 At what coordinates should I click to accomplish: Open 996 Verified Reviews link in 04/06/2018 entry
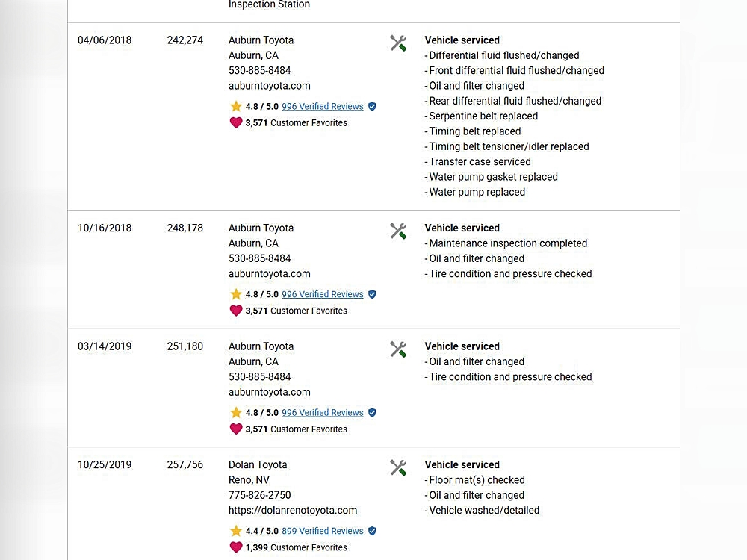[x=323, y=106]
